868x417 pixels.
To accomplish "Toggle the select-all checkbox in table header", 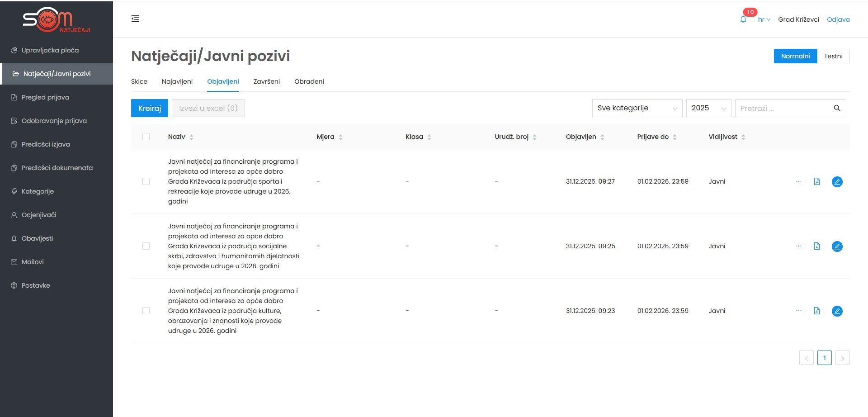I will coord(146,137).
